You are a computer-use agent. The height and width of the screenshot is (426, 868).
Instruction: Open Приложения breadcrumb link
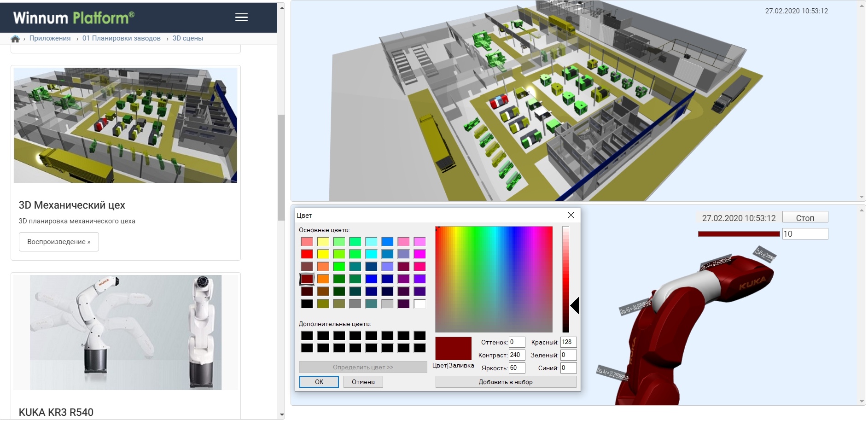point(50,38)
